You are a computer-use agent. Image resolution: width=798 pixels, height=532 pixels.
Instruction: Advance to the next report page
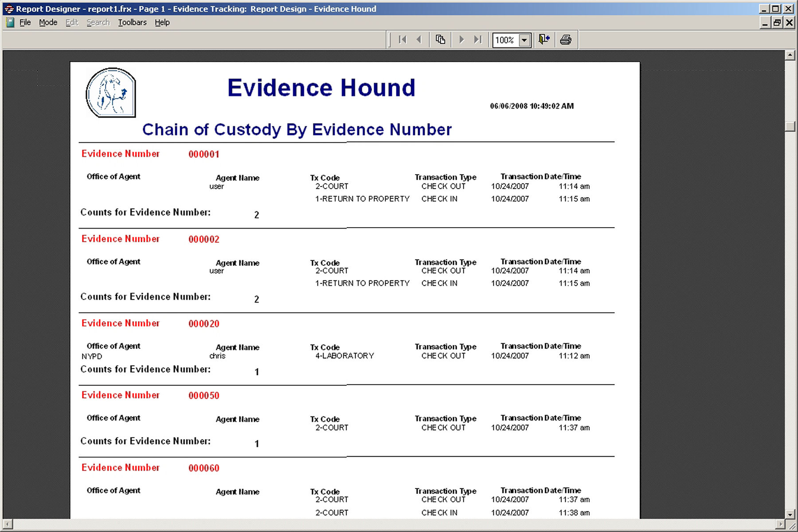click(462, 40)
